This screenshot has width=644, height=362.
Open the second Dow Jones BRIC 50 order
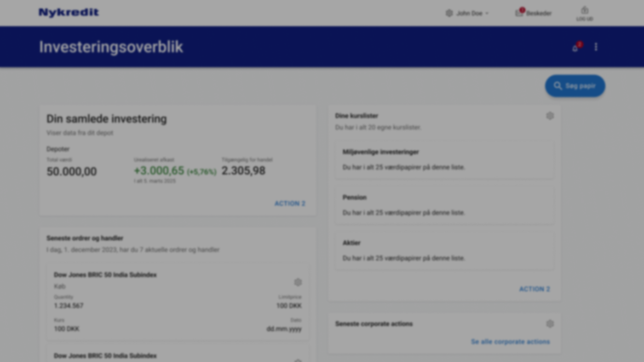[105, 356]
